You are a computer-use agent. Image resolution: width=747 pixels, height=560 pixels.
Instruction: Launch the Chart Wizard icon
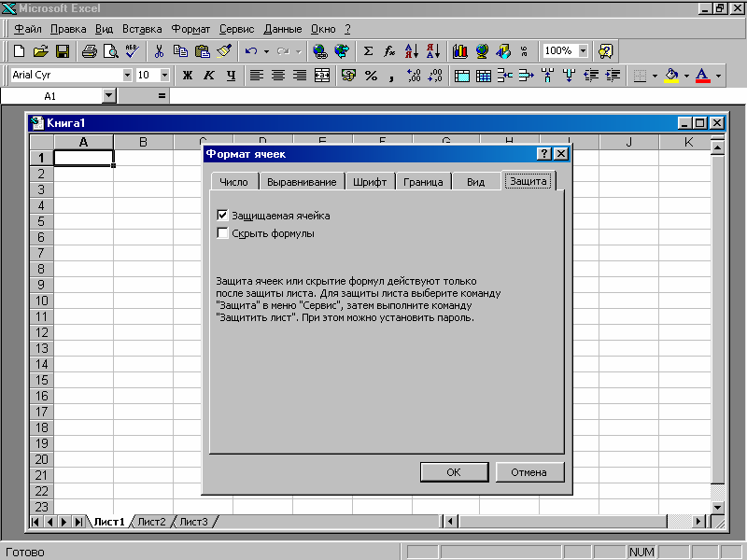[x=459, y=51]
